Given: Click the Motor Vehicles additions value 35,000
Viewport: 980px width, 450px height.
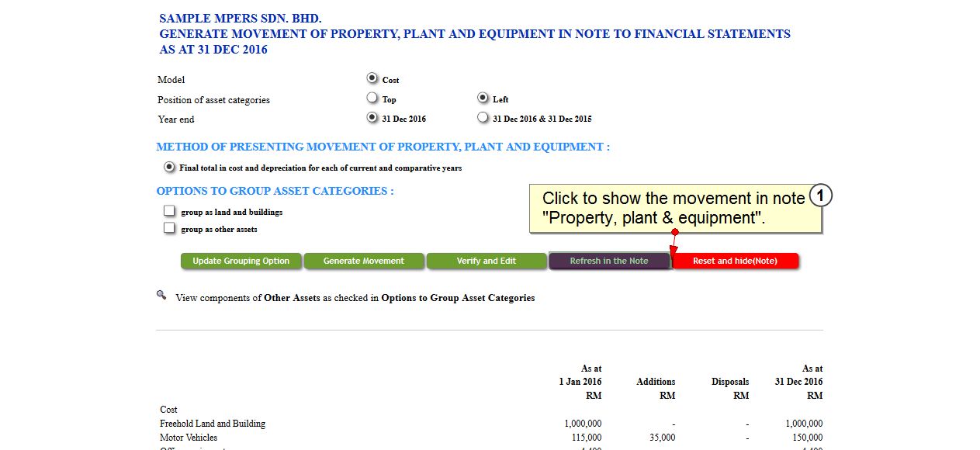Looking at the screenshot, I should [660, 438].
